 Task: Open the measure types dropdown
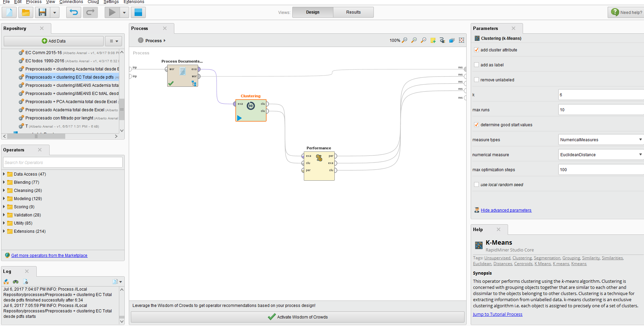[x=640, y=140]
